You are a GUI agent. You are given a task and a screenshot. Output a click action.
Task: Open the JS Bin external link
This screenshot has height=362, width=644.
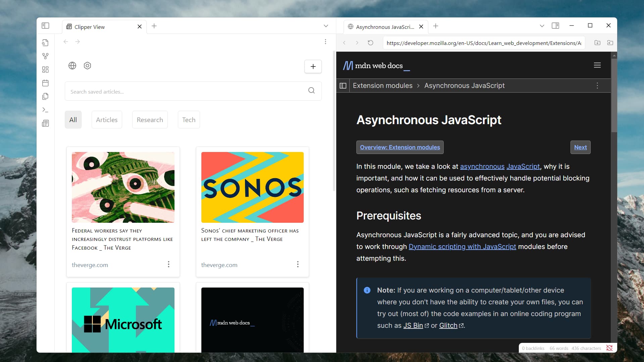(x=416, y=325)
